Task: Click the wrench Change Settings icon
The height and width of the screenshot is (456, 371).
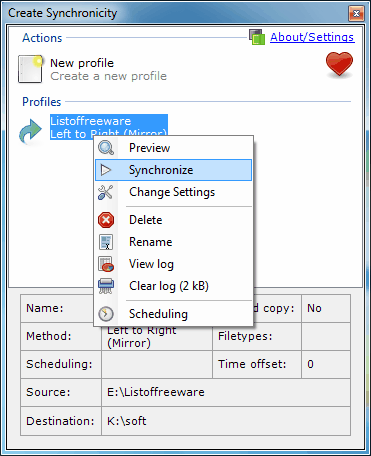Action: (106, 192)
